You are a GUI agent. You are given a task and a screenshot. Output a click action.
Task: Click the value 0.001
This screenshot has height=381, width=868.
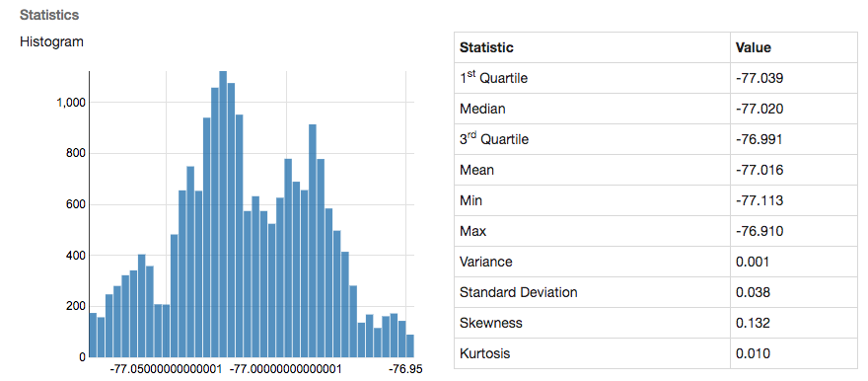(753, 262)
